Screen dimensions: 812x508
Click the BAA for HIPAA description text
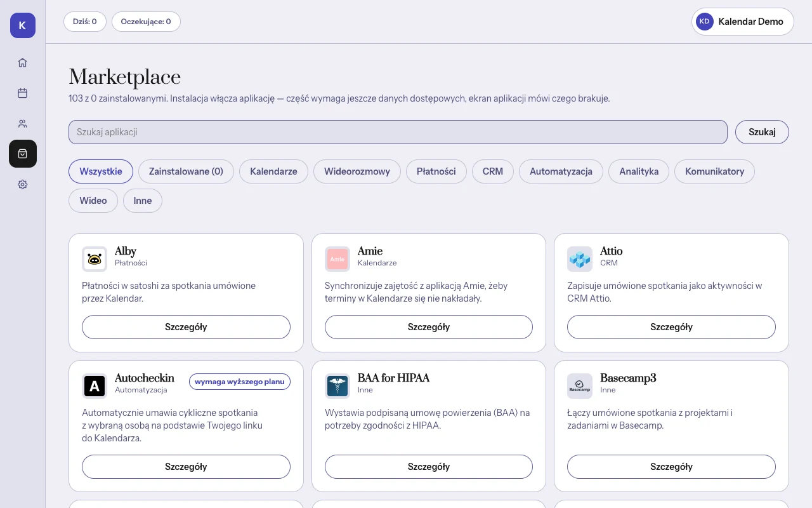tap(427, 419)
